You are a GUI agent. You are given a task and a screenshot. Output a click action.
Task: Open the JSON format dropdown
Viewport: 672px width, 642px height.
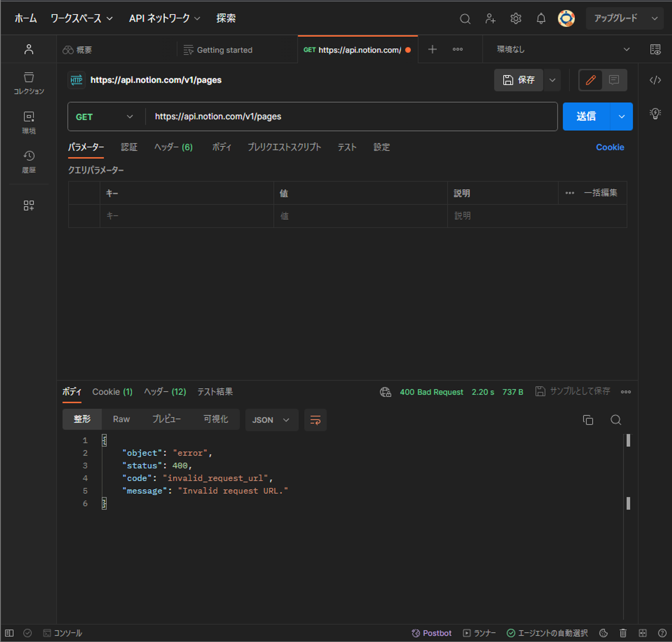click(x=272, y=420)
